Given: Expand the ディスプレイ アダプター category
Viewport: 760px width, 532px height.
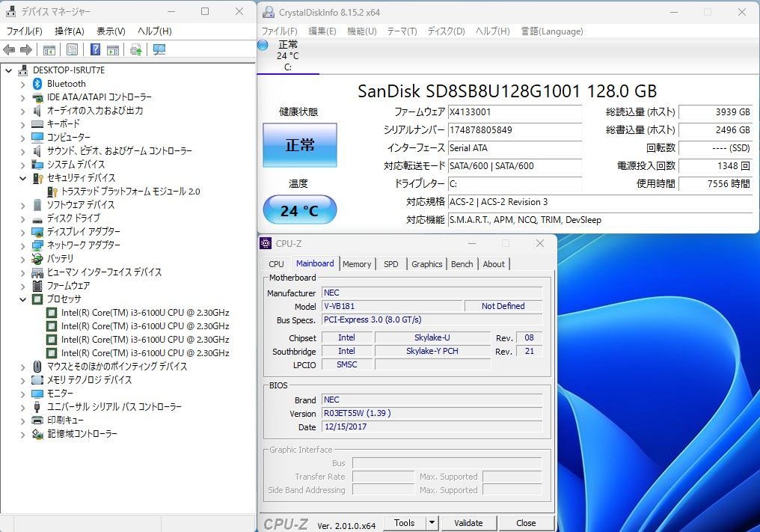Looking at the screenshot, I should point(22,232).
